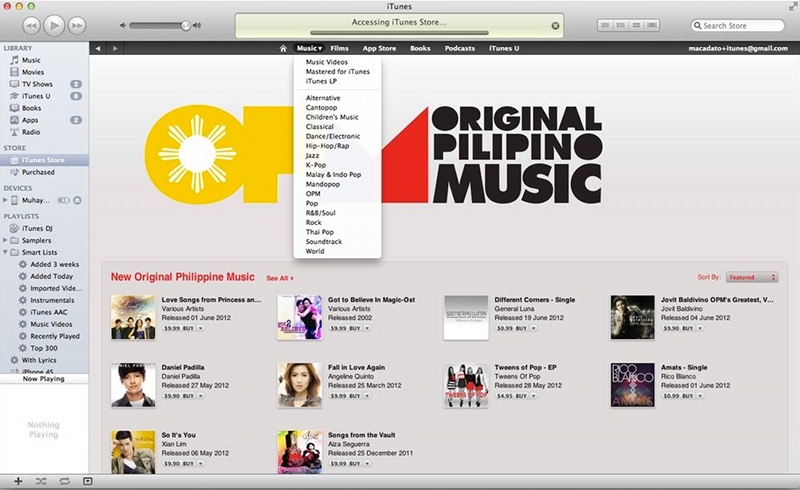Click the Search Store field
This screenshot has height=490, width=800.
point(737,26)
